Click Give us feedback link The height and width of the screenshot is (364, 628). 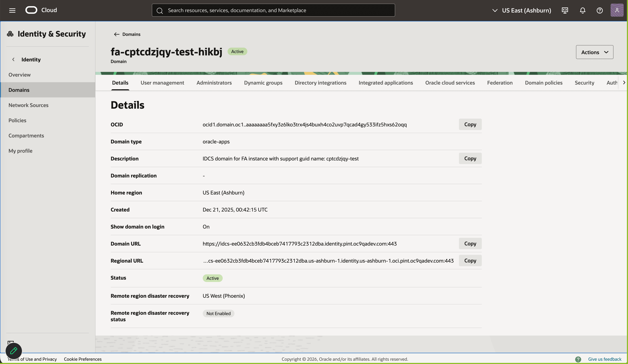point(605,359)
